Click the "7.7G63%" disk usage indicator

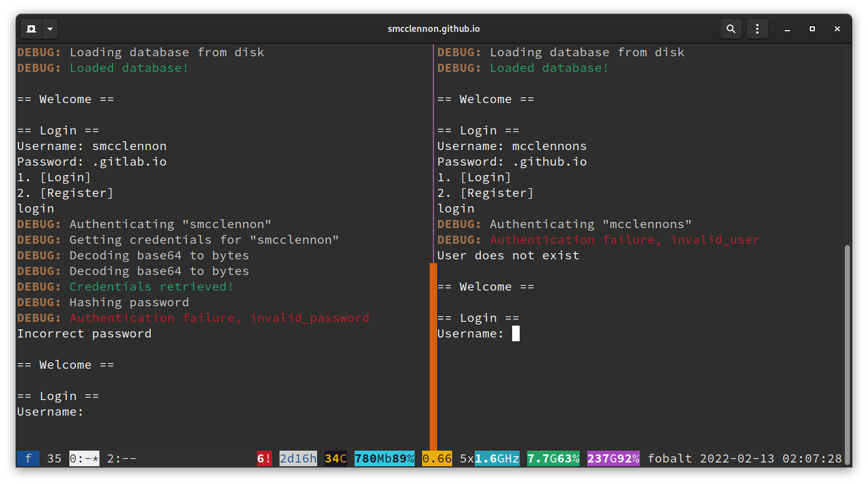tap(553, 458)
